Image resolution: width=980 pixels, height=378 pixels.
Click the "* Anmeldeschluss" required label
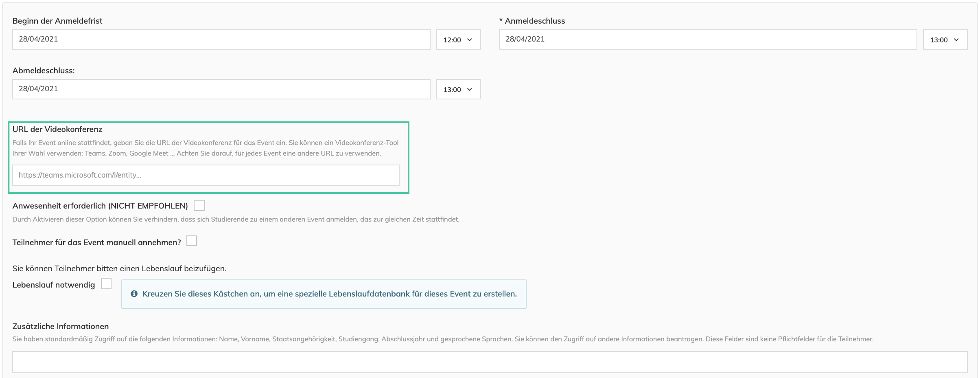tap(532, 21)
